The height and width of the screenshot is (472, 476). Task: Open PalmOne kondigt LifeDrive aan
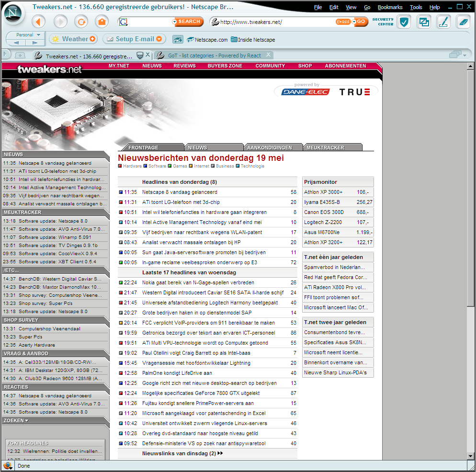tap(177, 373)
